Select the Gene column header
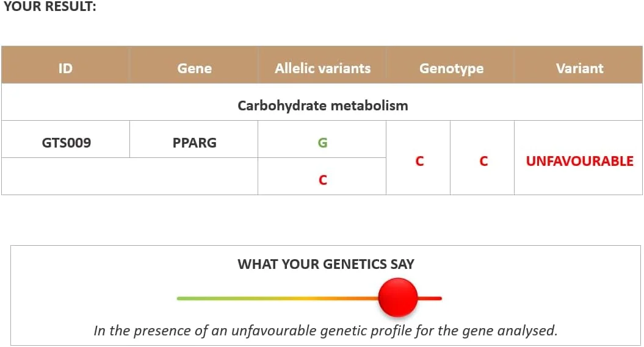The width and height of the screenshot is (644, 347). point(194,68)
